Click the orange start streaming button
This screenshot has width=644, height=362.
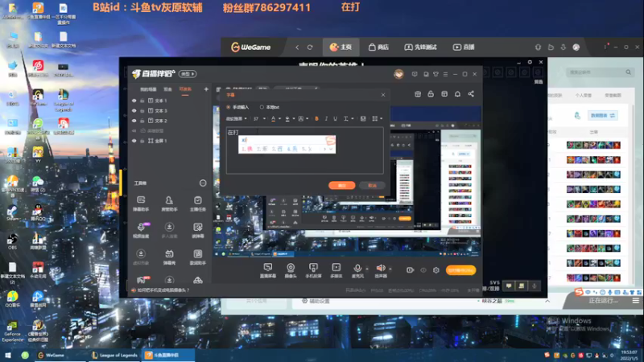(x=460, y=270)
